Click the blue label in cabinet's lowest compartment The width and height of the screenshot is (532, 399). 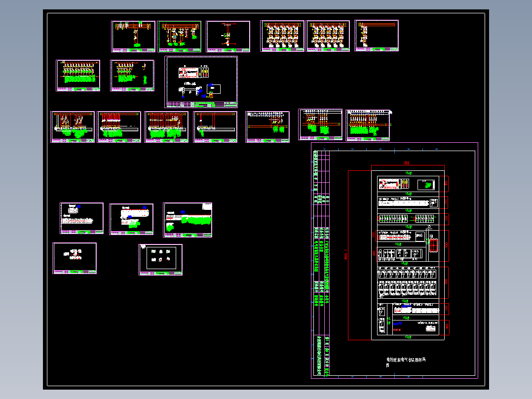coord(397,323)
